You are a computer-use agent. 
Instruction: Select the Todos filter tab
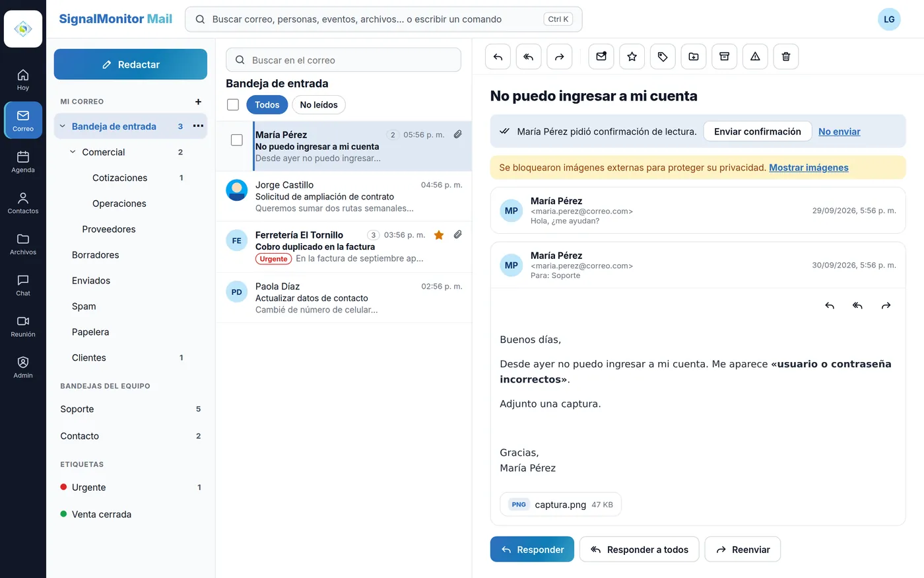tap(267, 105)
